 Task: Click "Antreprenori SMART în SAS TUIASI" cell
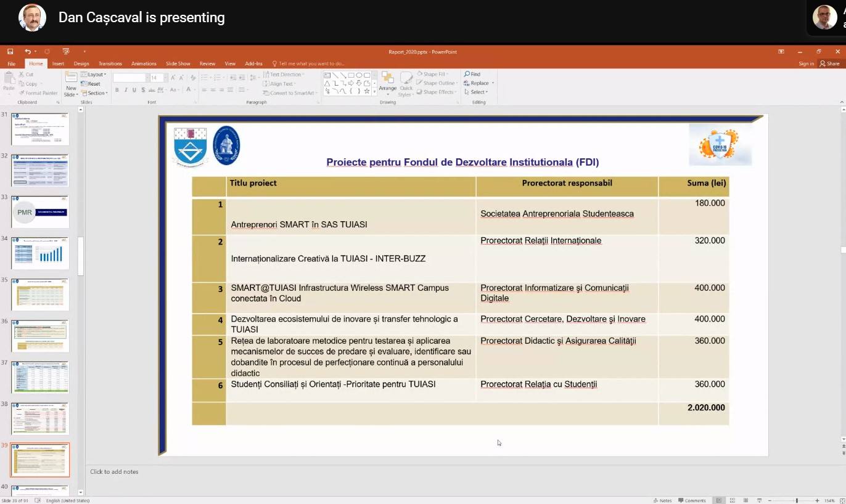tap(351, 216)
